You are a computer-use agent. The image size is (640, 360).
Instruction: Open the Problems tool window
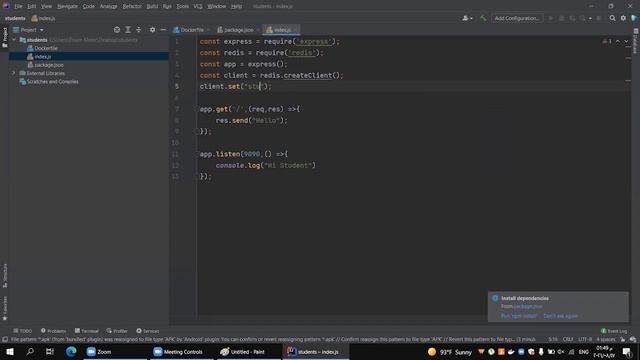point(53,331)
